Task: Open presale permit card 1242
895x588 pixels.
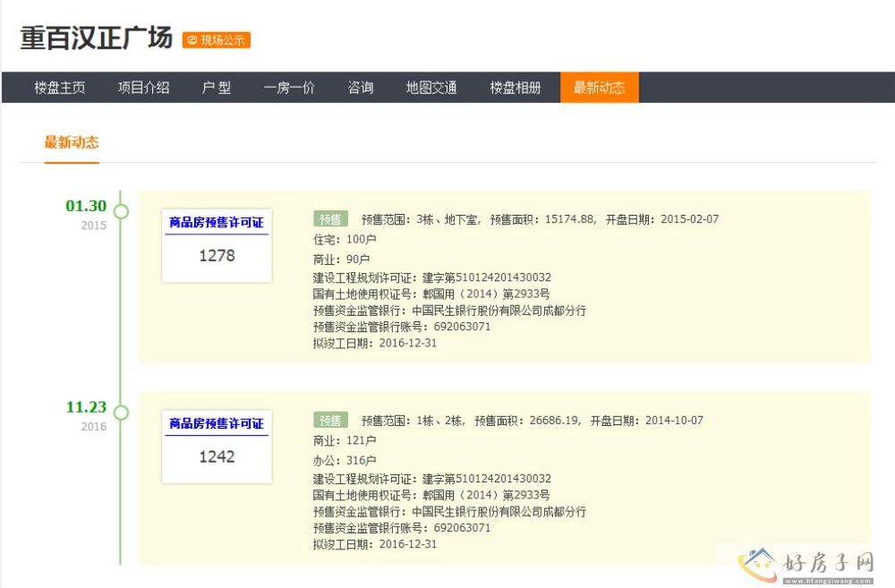Action: (217, 447)
